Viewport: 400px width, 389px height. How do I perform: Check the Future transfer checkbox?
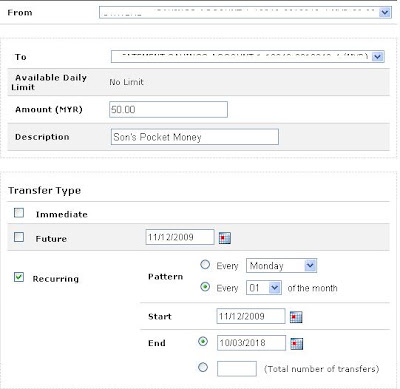coord(19,237)
